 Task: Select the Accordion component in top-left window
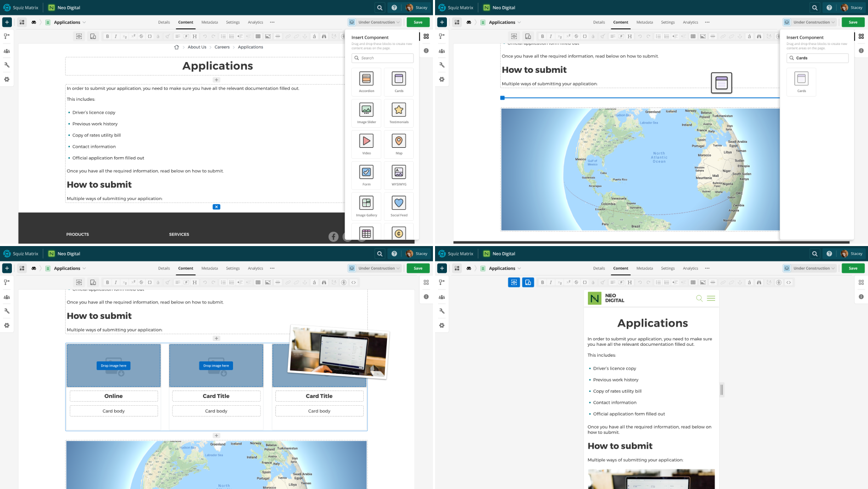point(366,81)
